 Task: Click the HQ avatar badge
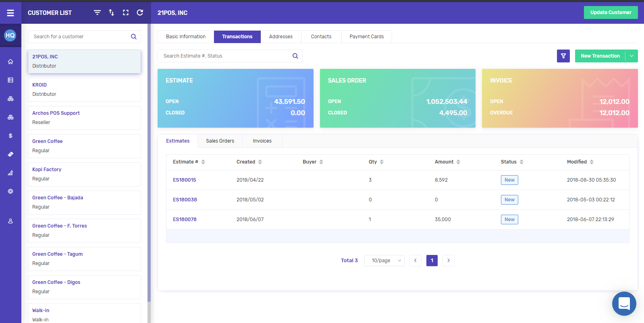click(10, 35)
